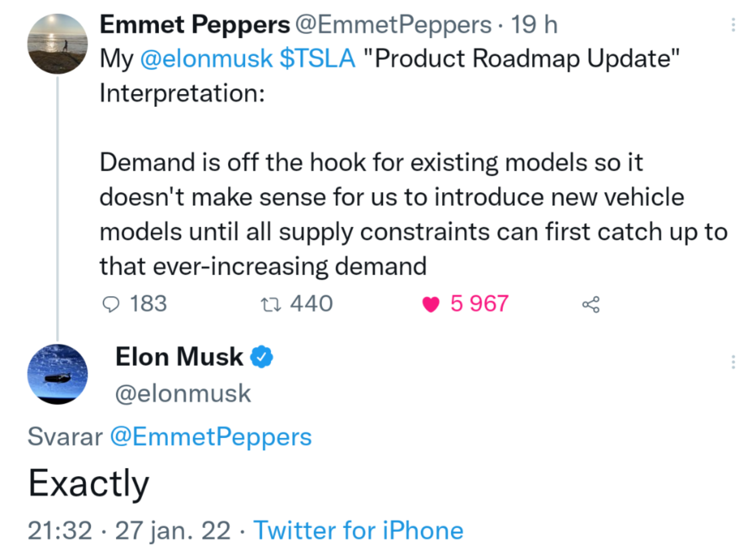Click the Elon Musk display name
The image size is (756, 555).
click(179, 357)
